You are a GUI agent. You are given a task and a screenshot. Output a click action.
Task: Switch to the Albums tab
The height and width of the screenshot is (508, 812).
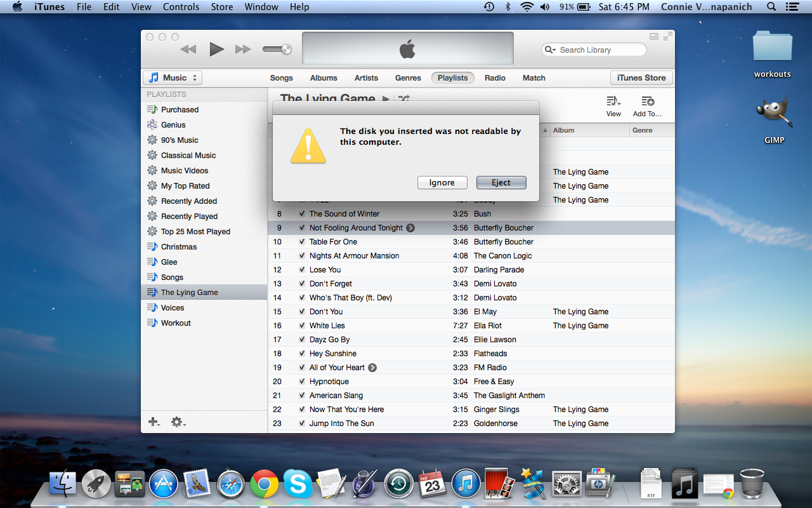(324, 77)
